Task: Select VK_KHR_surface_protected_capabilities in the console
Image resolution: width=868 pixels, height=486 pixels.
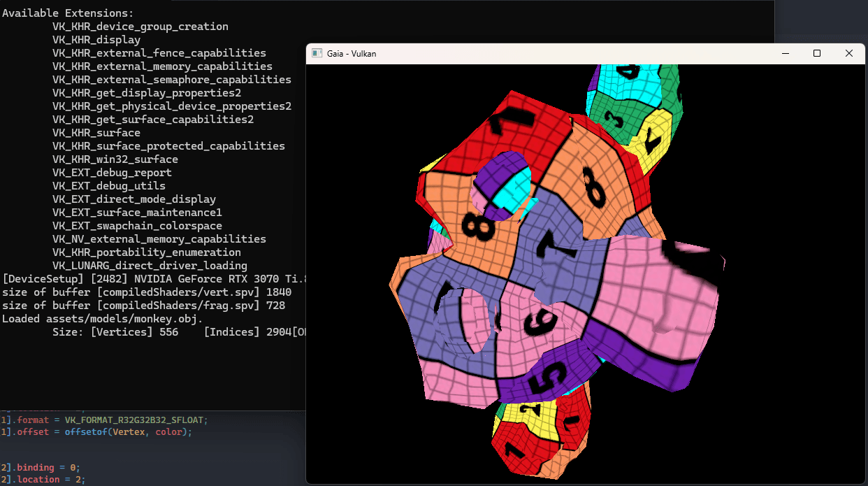Action: [168, 146]
